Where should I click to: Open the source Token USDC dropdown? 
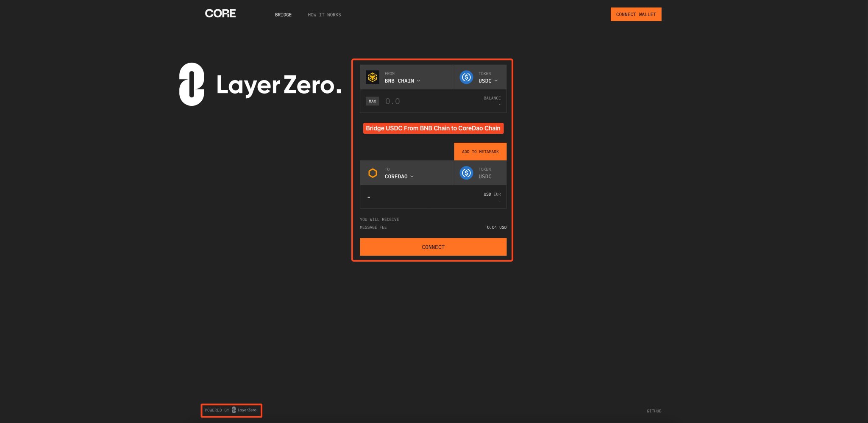coord(480,77)
